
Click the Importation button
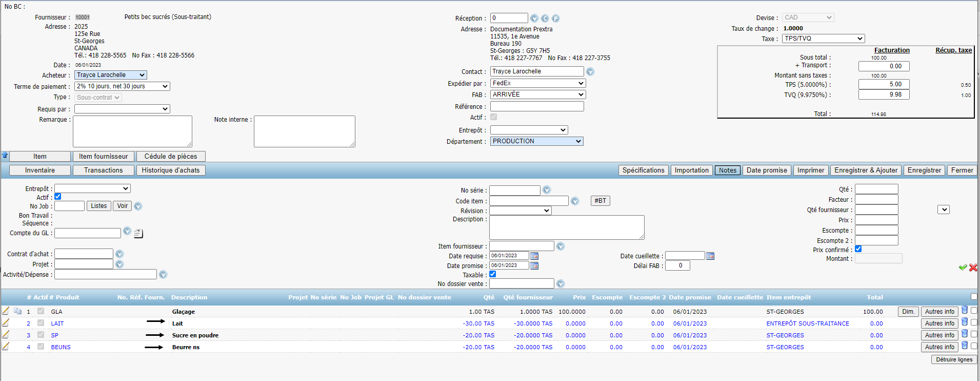[691, 170]
